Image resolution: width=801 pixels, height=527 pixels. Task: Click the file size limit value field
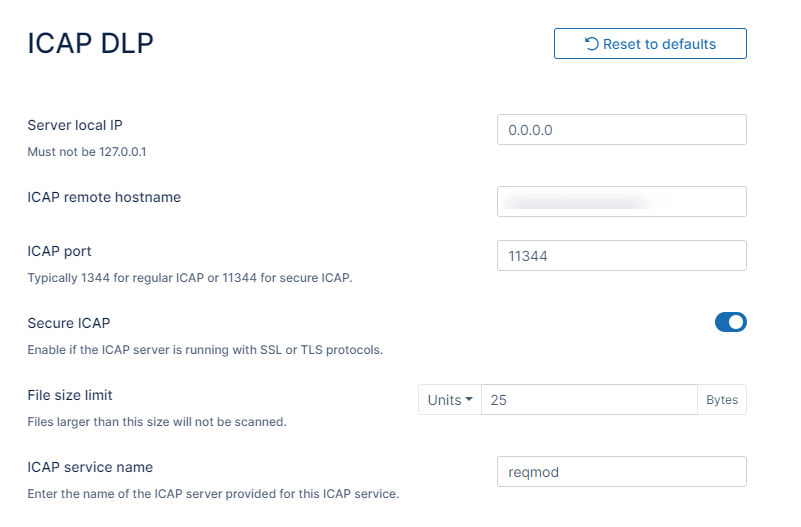[x=588, y=400]
